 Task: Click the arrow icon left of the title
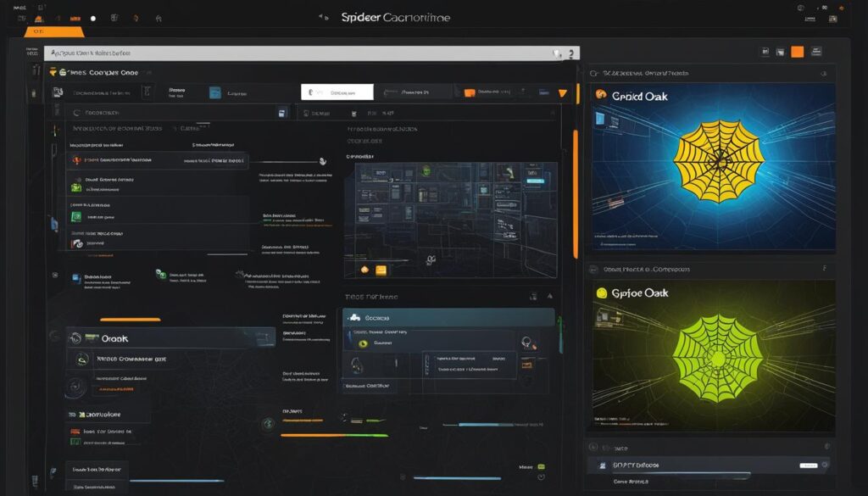323,17
